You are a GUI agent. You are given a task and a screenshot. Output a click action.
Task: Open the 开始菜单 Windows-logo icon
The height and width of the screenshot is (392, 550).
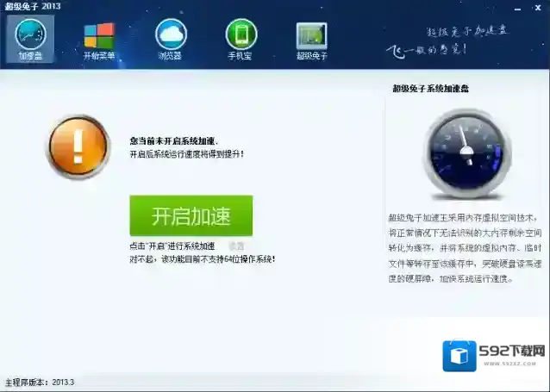99,39
